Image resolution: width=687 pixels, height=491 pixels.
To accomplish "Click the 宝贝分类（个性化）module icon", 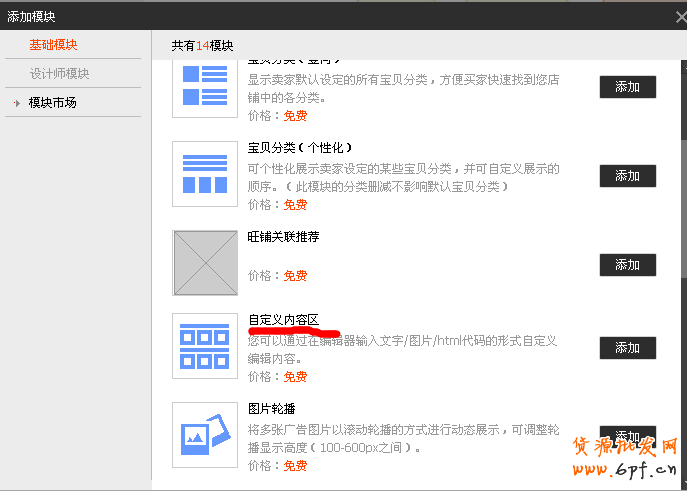I will click(x=204, y=174).
